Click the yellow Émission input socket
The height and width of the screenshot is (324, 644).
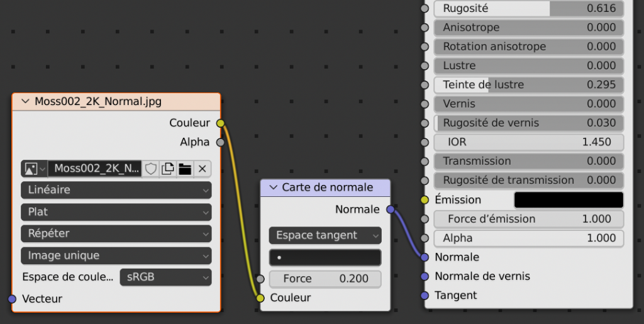click(425, 200)
